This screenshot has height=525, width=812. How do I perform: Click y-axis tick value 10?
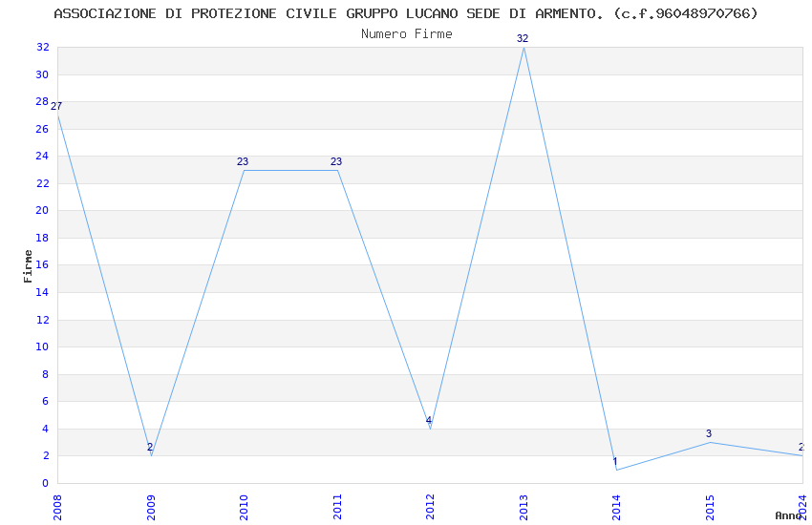42,347
